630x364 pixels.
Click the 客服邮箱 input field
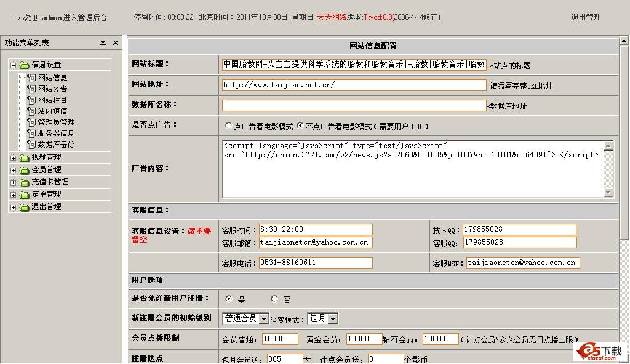tap(316, 243)
